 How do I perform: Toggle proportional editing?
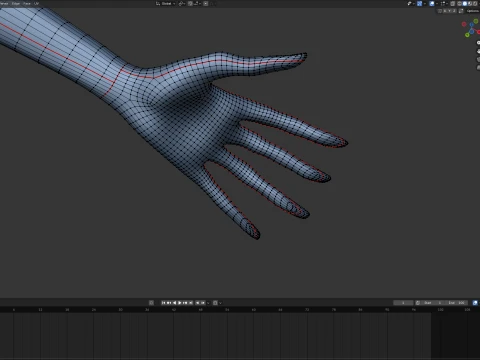[206, 4]
